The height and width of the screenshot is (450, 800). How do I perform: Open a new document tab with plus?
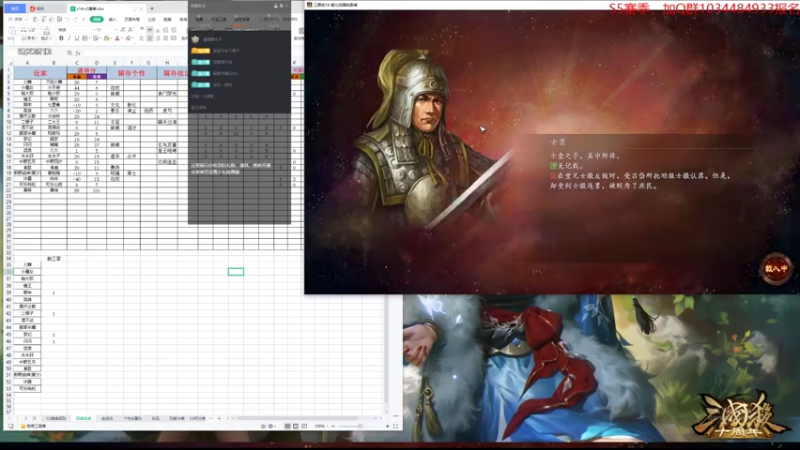click(152, 8)
